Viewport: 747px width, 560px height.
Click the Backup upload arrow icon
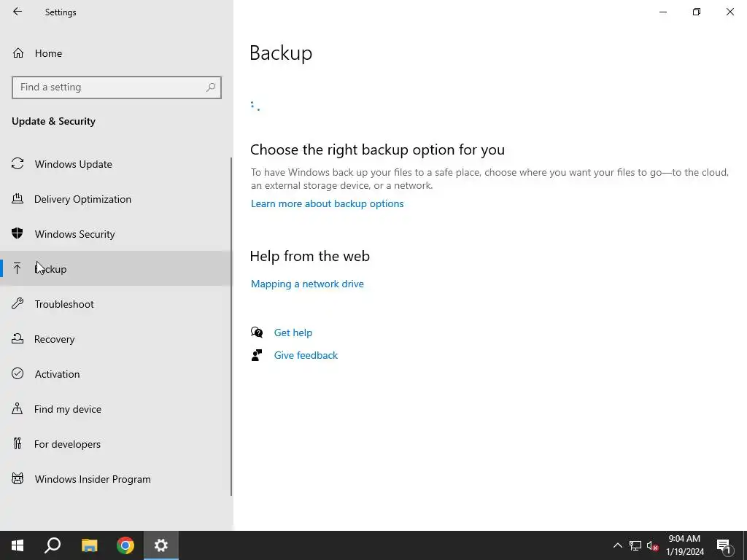(18, 268)
